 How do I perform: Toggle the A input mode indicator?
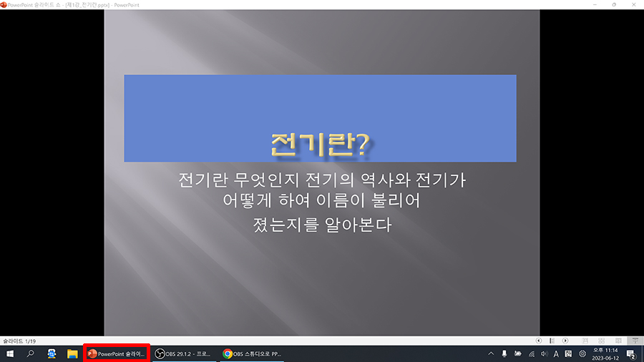tap(556, 353)
